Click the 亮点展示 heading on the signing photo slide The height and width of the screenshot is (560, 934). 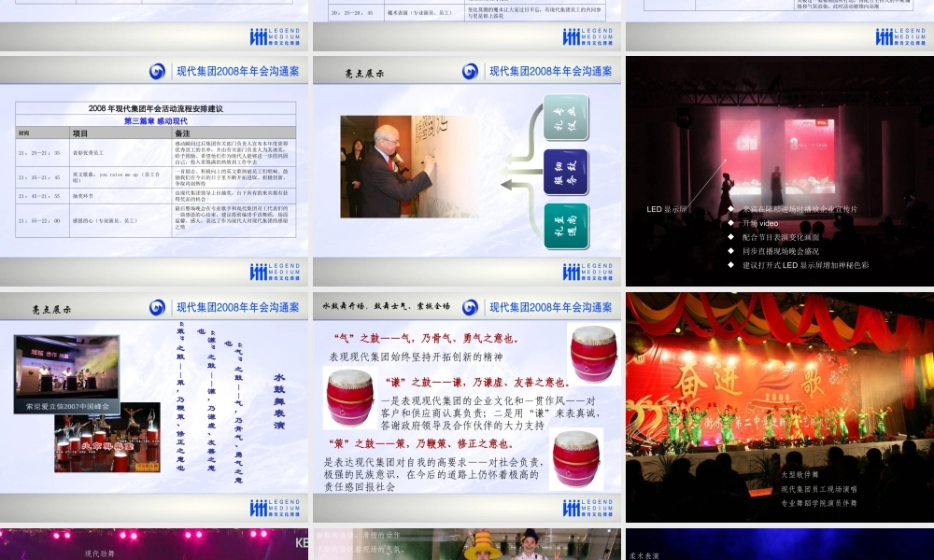pyautogui.click(x=364, y=74)
